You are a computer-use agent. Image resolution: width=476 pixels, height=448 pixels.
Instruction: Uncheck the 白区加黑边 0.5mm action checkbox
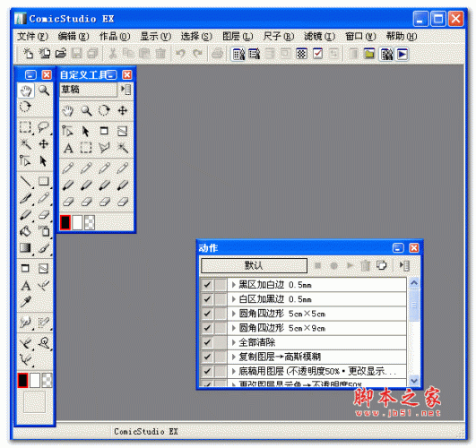207,299
